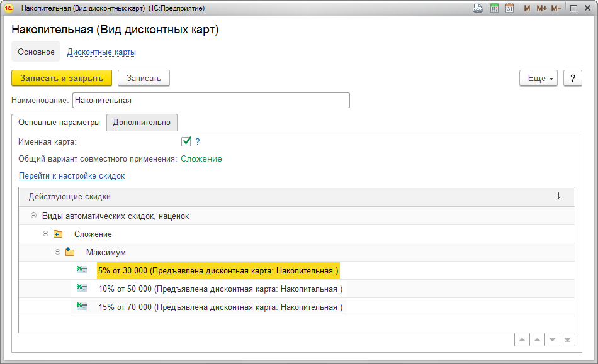Open the calendar icon in title bar

point(509,8)
